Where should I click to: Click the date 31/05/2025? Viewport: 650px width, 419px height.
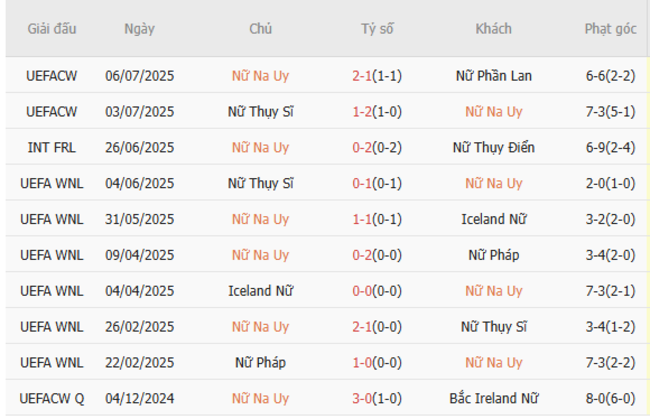coord(139,219)
